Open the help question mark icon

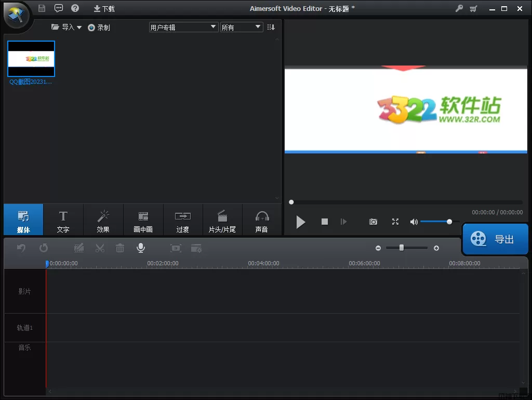(75, 8)
